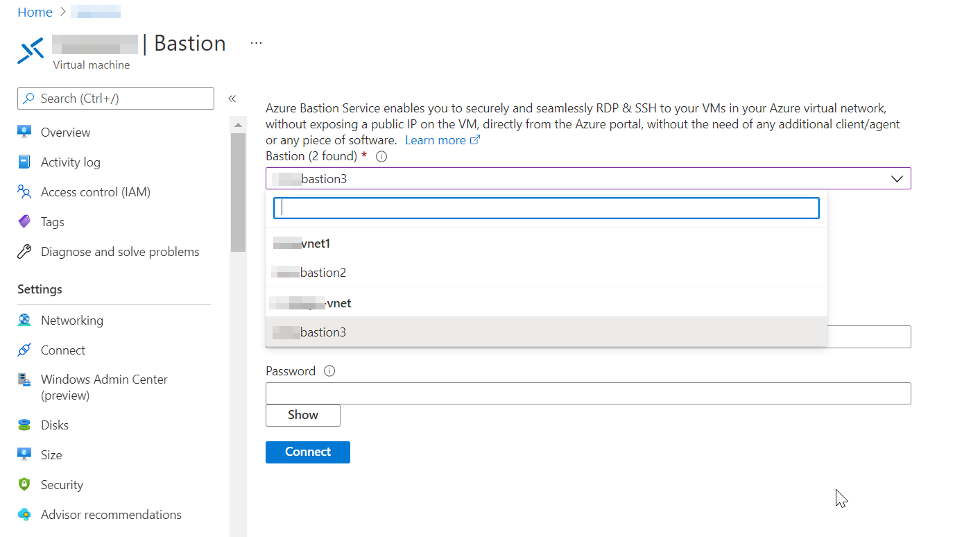The image size is (980, 537).
Task: Open Overview in the sidebar
Action: click(x=66, y=133)
